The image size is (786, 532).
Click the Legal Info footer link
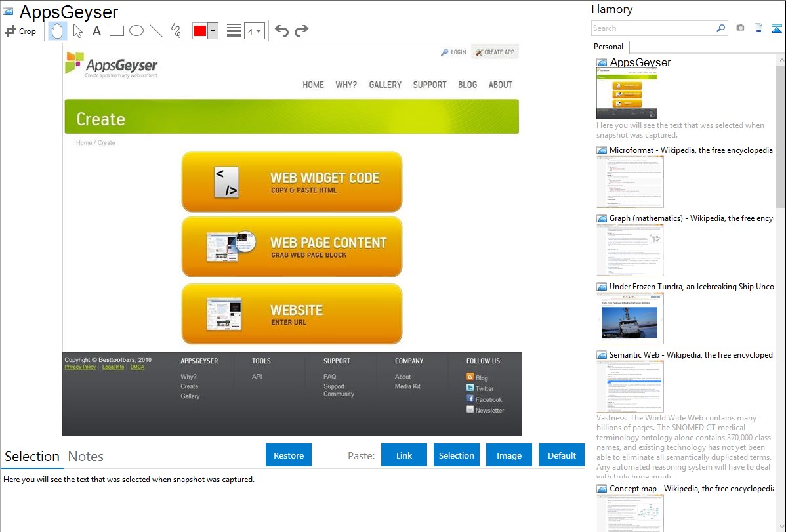coord(114,367)
